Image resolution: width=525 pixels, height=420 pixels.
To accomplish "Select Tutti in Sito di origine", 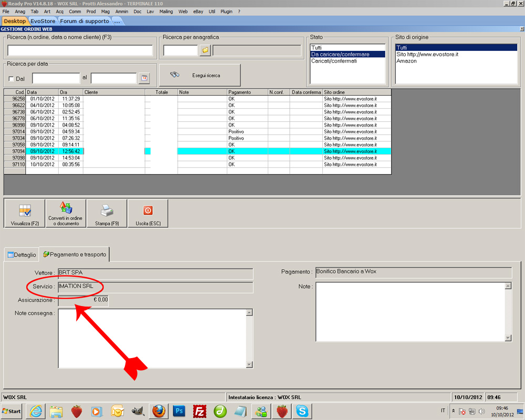I will tap(456, 48).
